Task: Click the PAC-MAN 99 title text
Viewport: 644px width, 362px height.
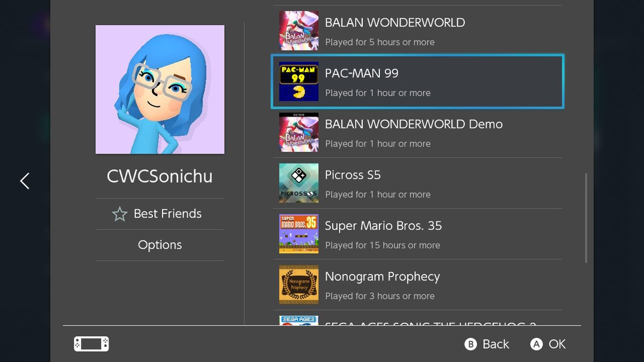Action: tap(362, 73)
